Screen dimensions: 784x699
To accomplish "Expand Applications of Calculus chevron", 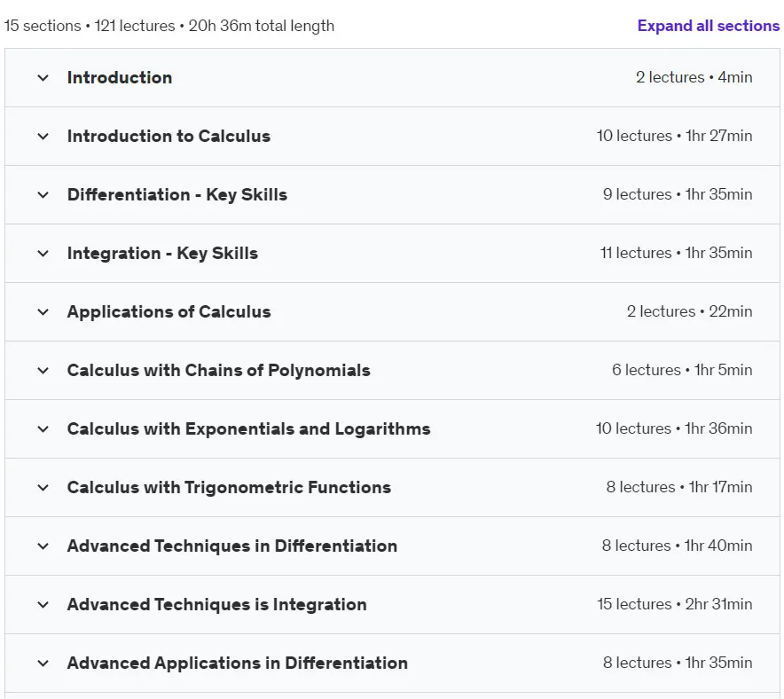I will point(43,312).
